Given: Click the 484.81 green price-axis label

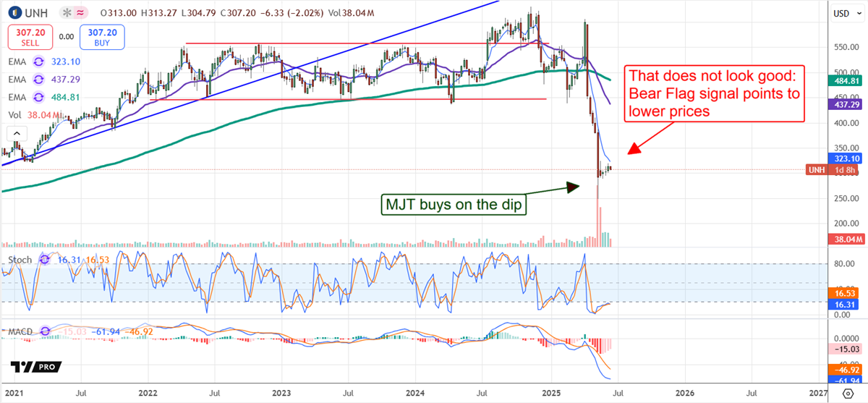Looking at the screenshot, I should pyautogui.click(x=846, y=81).
